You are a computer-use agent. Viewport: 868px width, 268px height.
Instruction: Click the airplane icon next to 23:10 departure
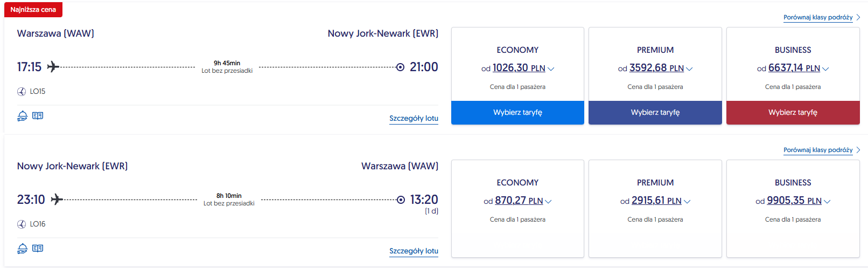57,200
